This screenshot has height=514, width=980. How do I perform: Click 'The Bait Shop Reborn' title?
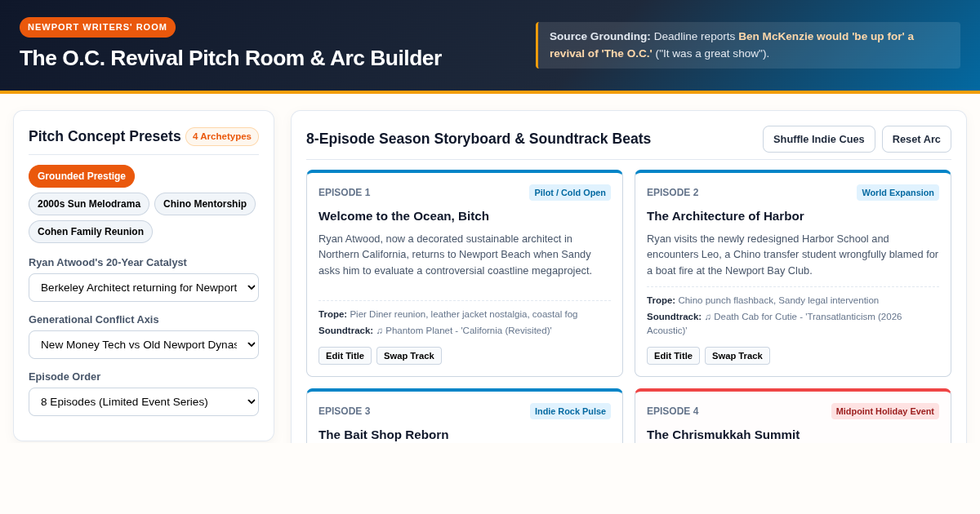pyautogui.click(x=383, y=435)
